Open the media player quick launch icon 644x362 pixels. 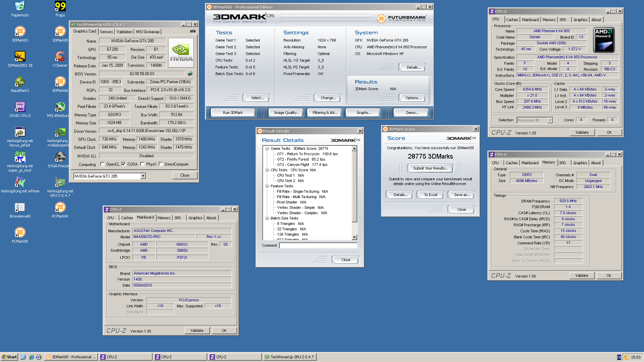coord(39,357)
